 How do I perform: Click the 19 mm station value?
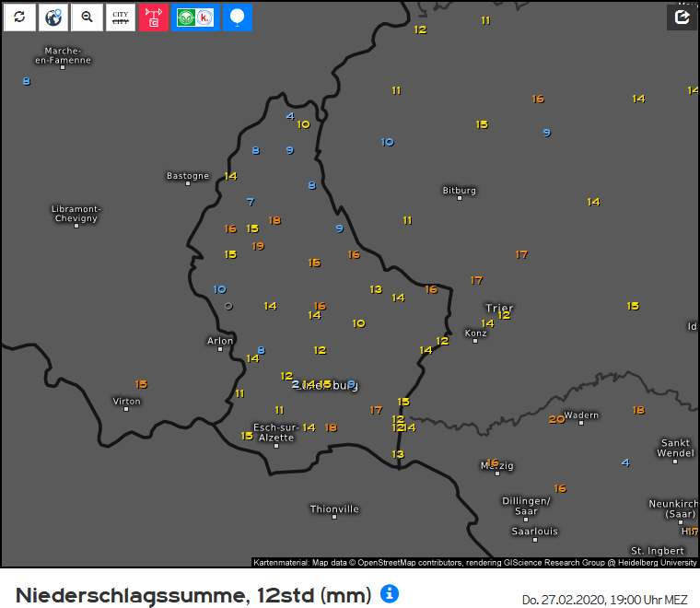pyautogui.click(x=258, y=246)
